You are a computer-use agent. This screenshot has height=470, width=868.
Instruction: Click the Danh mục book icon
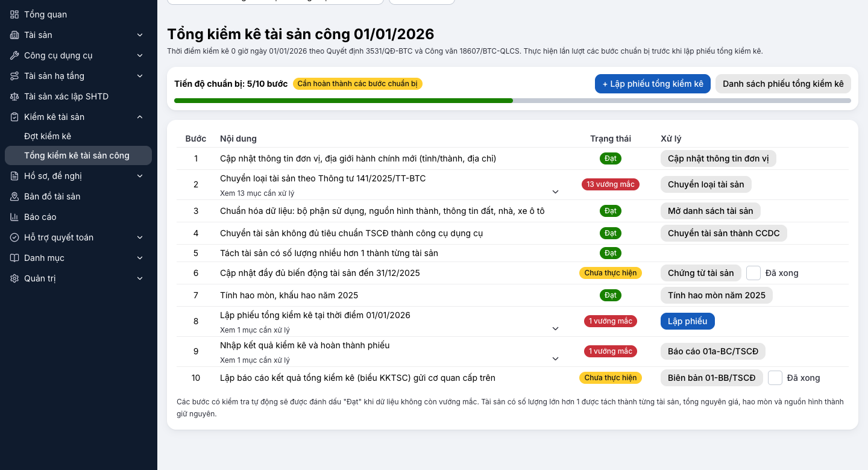[14, 258]
